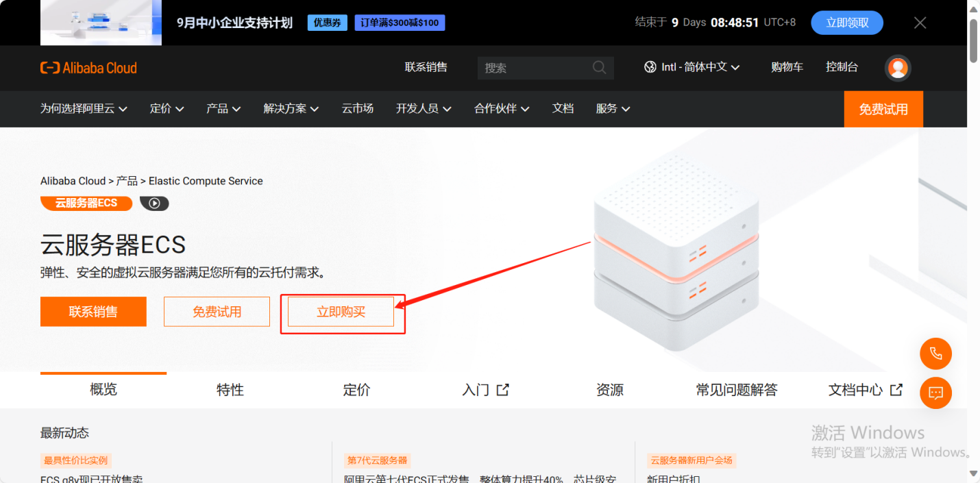This screenshot has width=980, height=483.
Task: Click the outlined 免费试用 hero button
Action: [x=217, y=312]
